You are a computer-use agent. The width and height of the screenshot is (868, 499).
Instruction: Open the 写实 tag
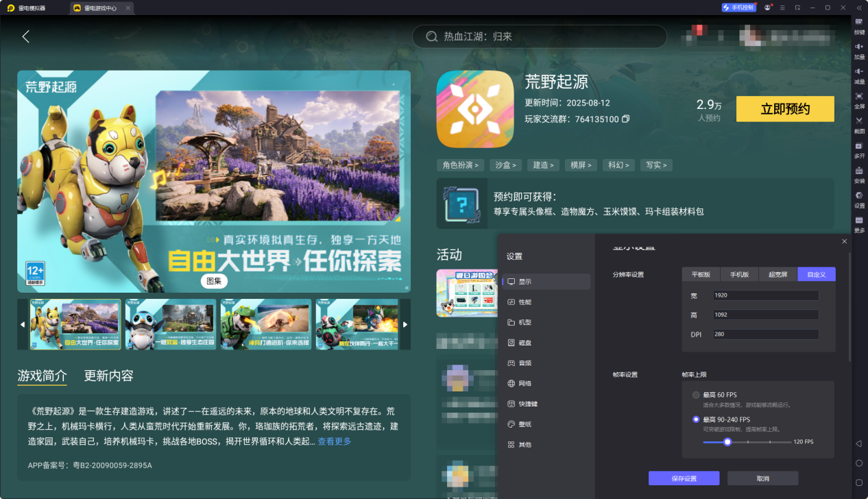[x=656, y=165]
